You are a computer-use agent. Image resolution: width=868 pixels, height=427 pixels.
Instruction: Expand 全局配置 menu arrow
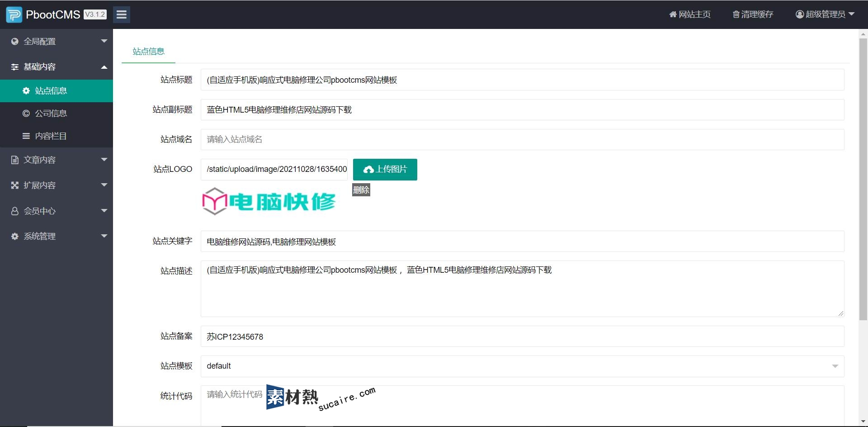[x=104, y=41]
